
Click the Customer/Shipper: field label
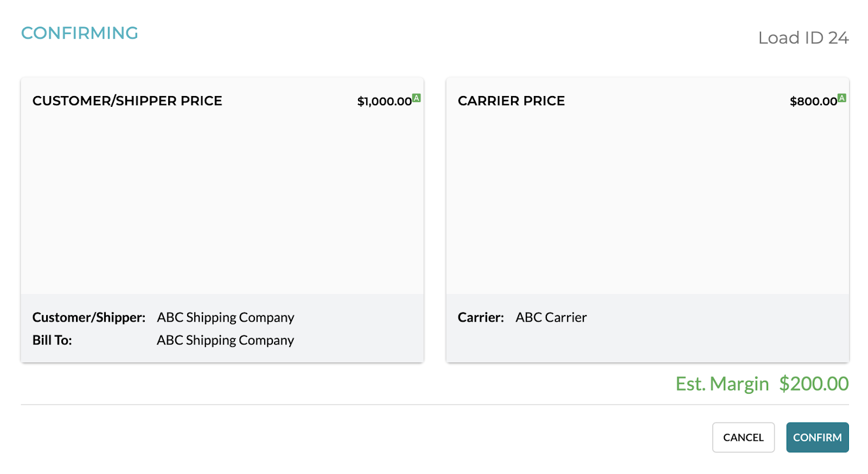tap(89, 317)
